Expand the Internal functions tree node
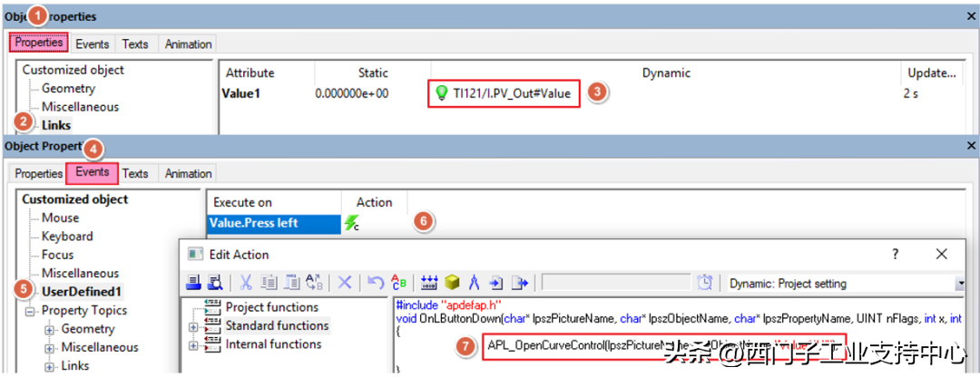 pyautogui.click(x=193, y=345)
